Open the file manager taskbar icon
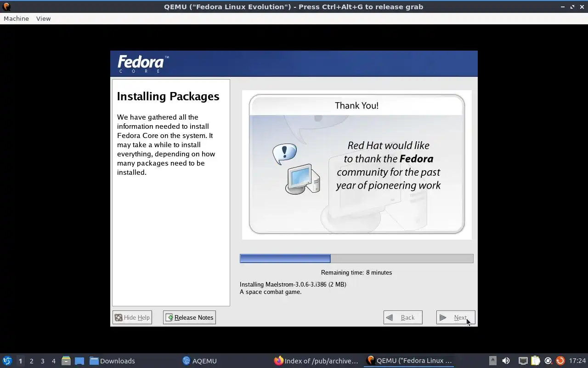The image size is (588, 368). pyautogui.click(x=66, y=361)
